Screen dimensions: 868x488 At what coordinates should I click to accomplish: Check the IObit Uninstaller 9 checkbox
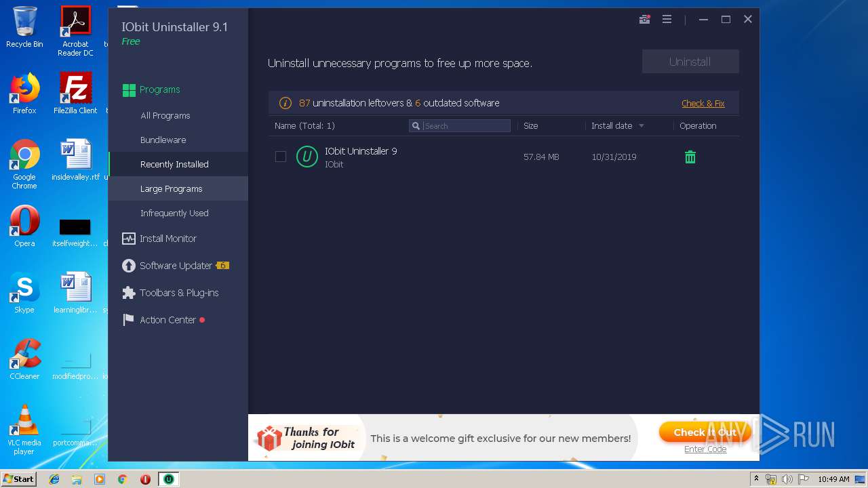pos(281,157)
